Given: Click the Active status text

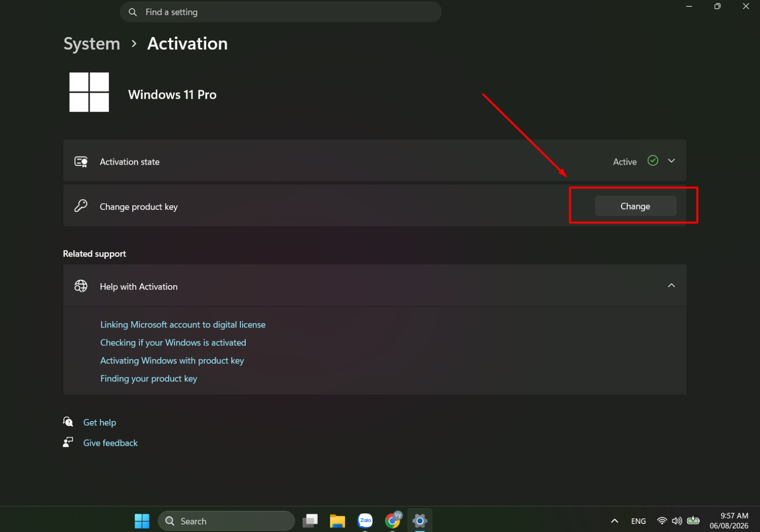Looking at the screenshot, I should [x=625, y=162].
